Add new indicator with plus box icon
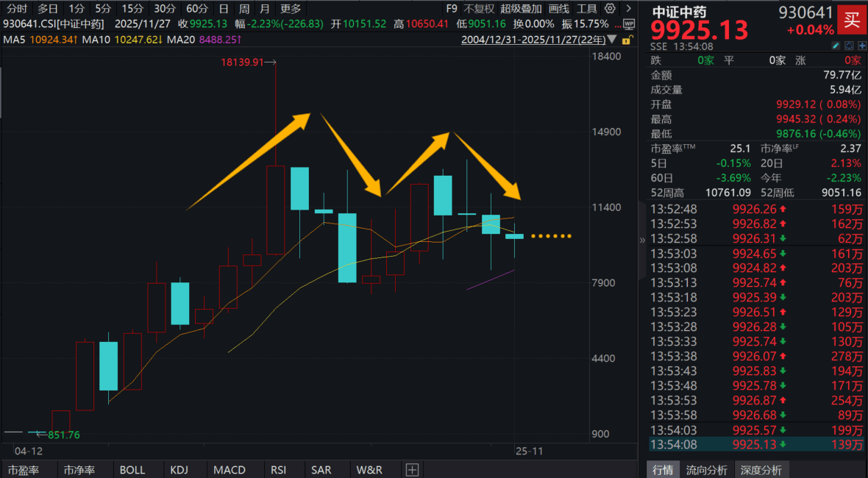This screenshot has width=868, height=478. 412,470
